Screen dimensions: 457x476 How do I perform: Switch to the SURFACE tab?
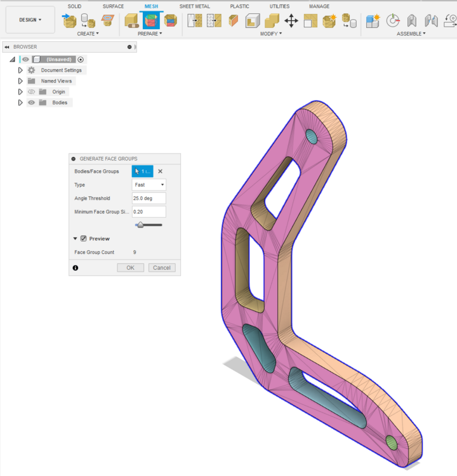(x=113, y=6)
